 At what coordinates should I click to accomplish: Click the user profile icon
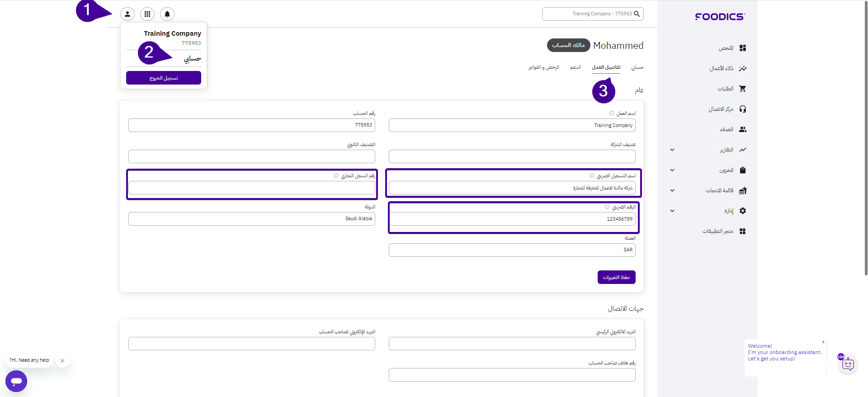(x=127, y=14)
